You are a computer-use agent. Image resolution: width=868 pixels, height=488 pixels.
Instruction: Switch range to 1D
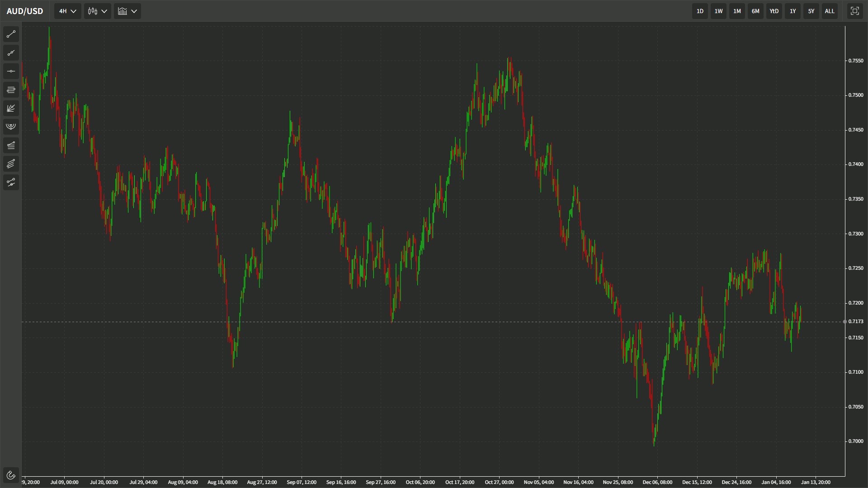(700, 11)
